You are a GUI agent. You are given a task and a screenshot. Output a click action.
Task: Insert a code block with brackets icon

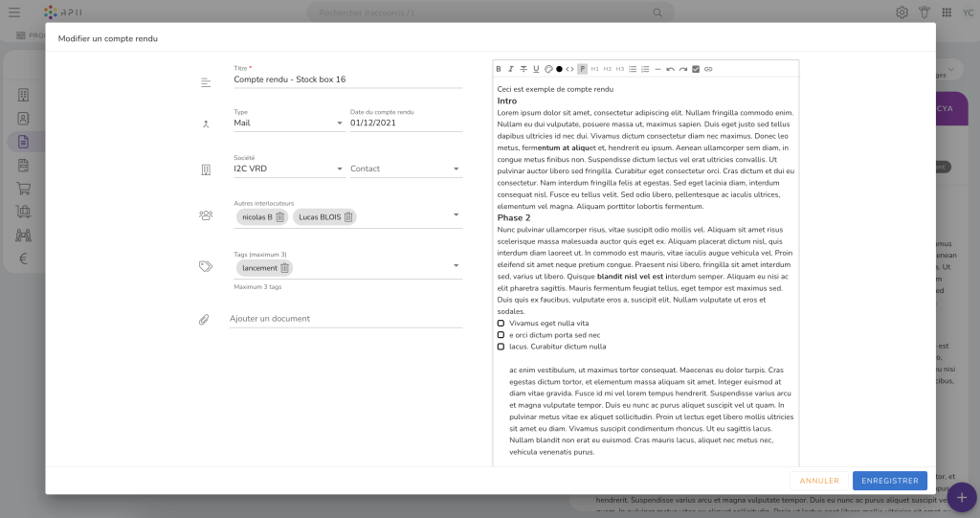[570, 69]
